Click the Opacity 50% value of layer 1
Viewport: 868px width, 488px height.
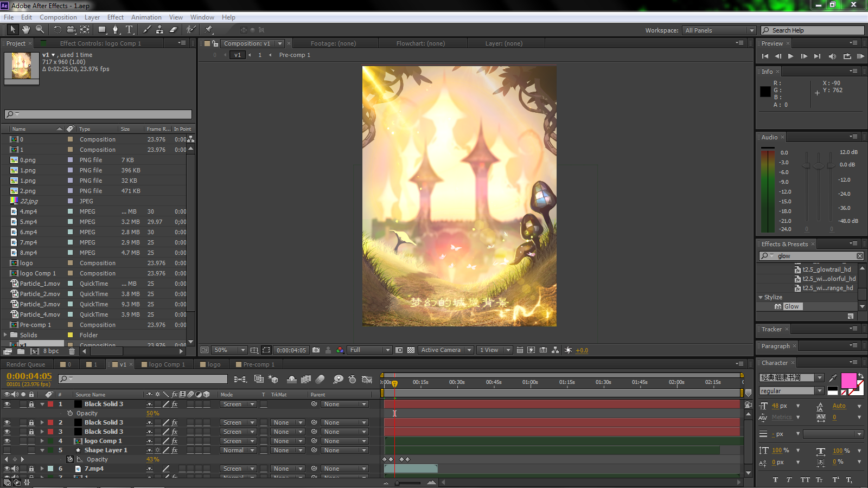(152, 414)
